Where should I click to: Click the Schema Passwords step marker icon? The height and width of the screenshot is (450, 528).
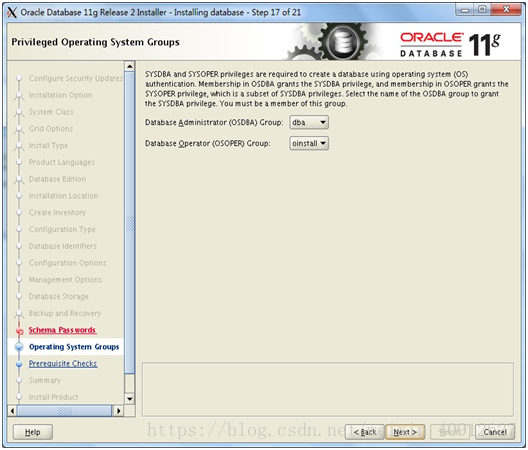20,331
